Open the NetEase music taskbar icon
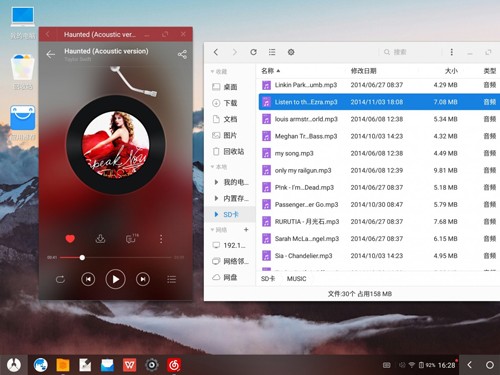This screenshot has width=500, height=375. pos(174,365)
